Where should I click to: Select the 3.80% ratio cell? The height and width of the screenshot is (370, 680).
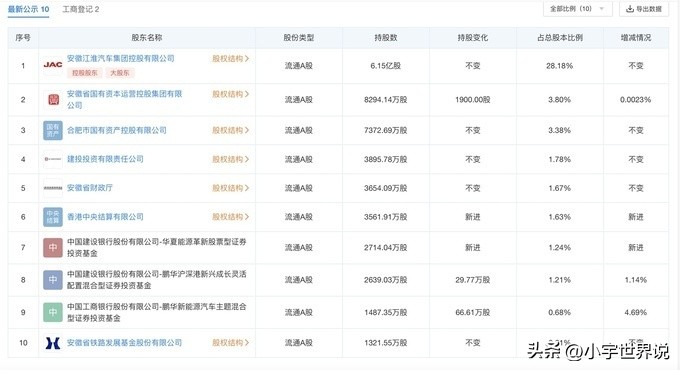[x=559, y=100]
